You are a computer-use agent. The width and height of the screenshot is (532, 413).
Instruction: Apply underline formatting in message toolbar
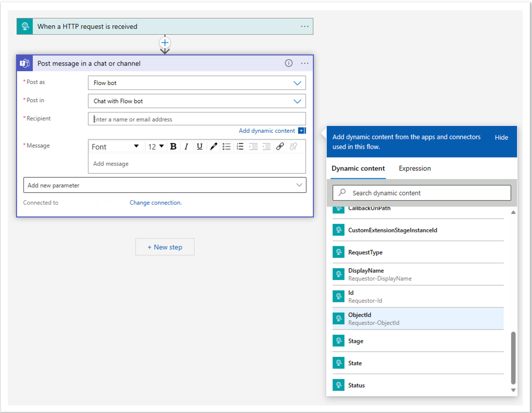[200, 147]
